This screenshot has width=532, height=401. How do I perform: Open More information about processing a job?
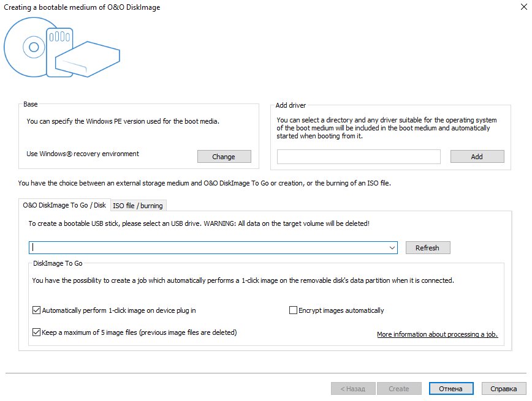pyautogui.click(x=437, y=334)
